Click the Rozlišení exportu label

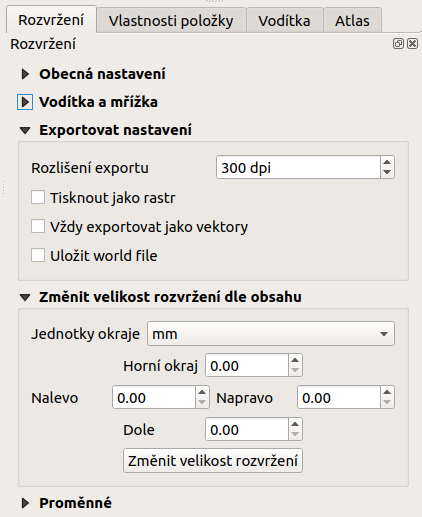[90, 168]
